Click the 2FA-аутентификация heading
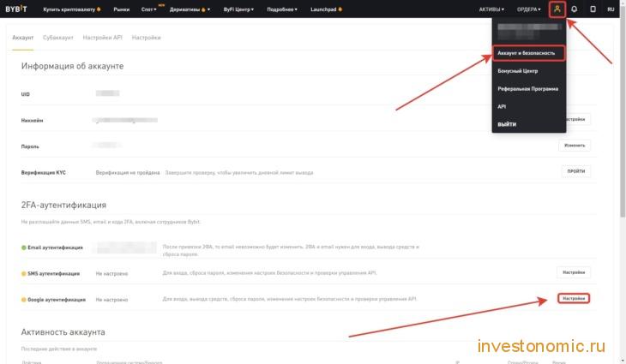Viewport: 626px width, 364px height. [63, 205]
